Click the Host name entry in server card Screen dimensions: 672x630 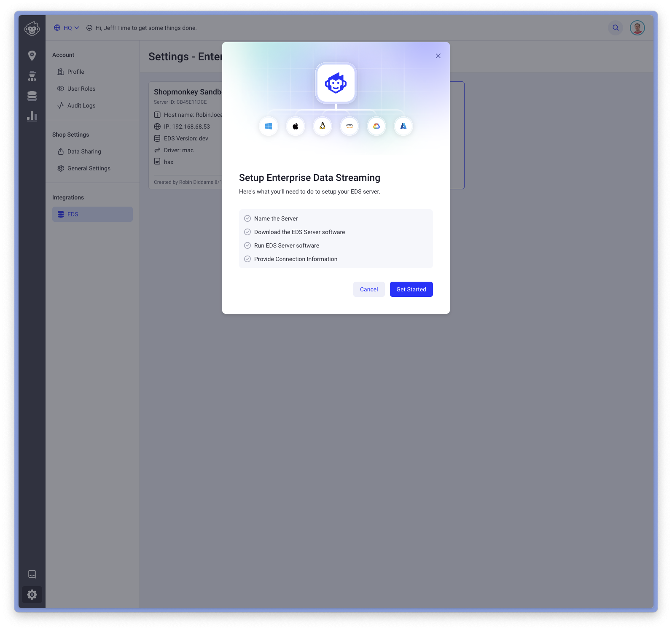tap(193, 115)
